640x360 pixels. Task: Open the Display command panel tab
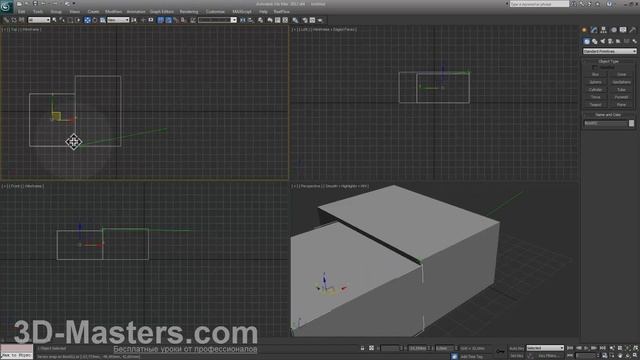tap(623, 30)
